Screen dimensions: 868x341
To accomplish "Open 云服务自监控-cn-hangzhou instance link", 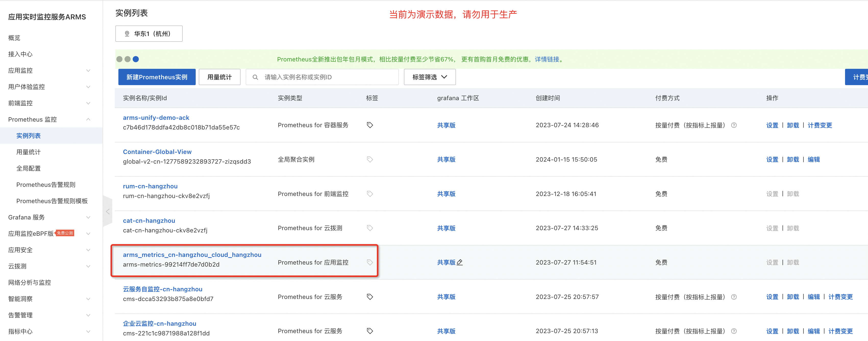I will tap(163, 289).
